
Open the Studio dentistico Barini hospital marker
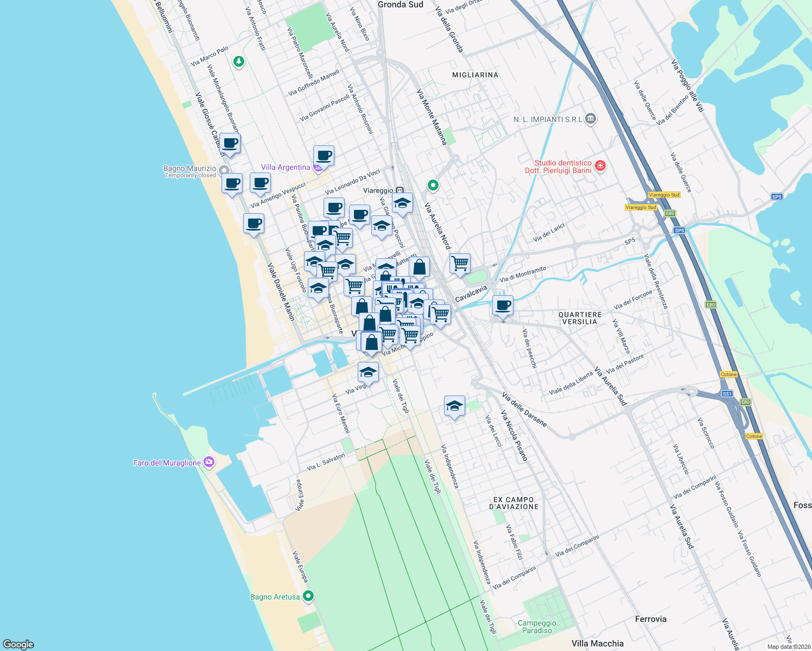click(600, 166)
